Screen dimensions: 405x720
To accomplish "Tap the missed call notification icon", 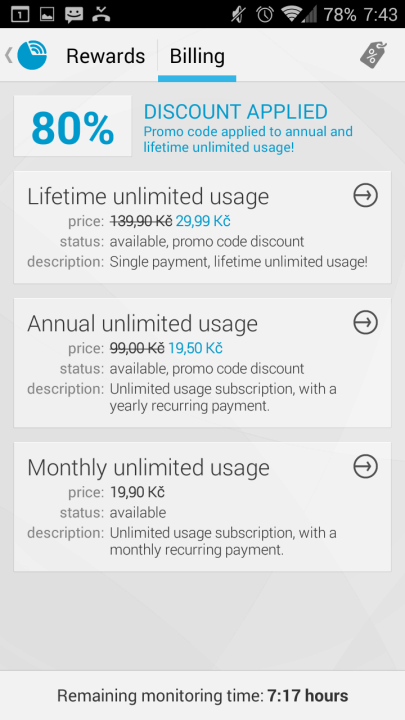I will pyautogui.click(x=101, y=14).
